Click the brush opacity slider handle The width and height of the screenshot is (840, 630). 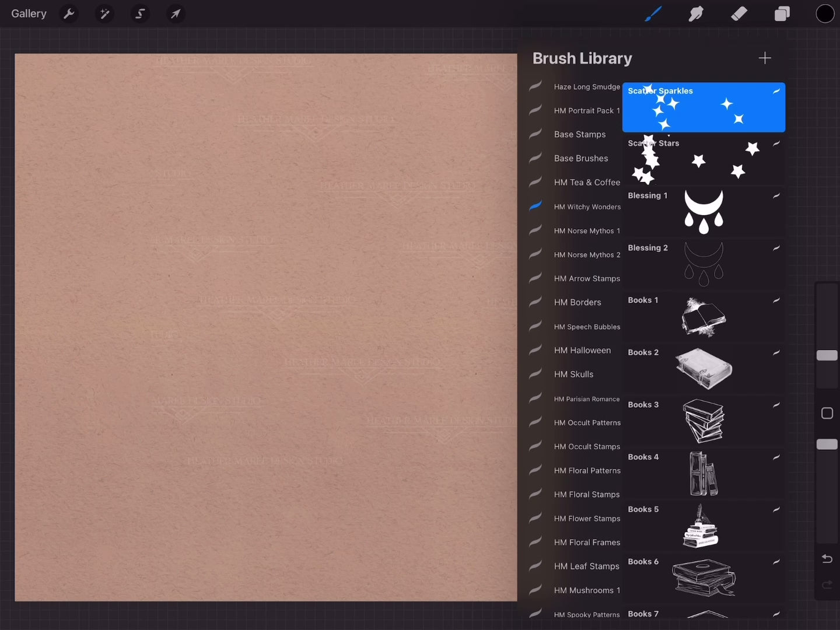pos(827,444)
